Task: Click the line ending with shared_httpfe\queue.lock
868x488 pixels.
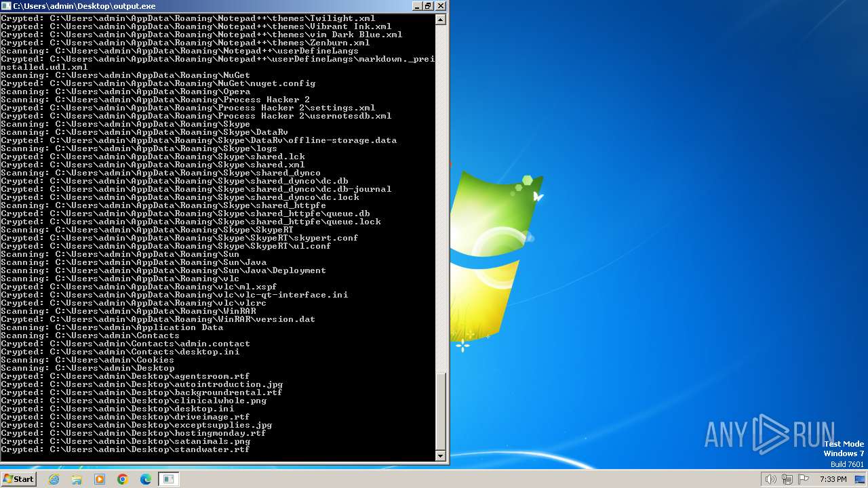Action: tap(191, 222)
